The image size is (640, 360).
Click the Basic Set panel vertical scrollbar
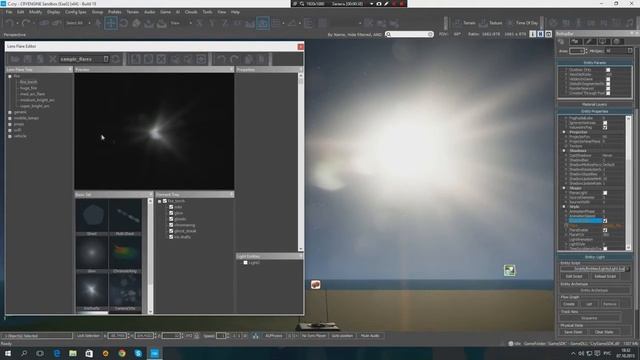[150, 256]
